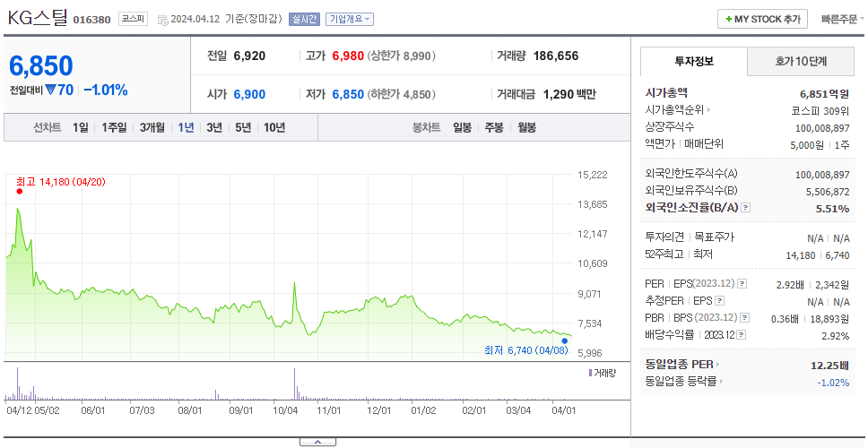
Task: Click the -1.02% industry change value
Action: [x=834, y=383]
